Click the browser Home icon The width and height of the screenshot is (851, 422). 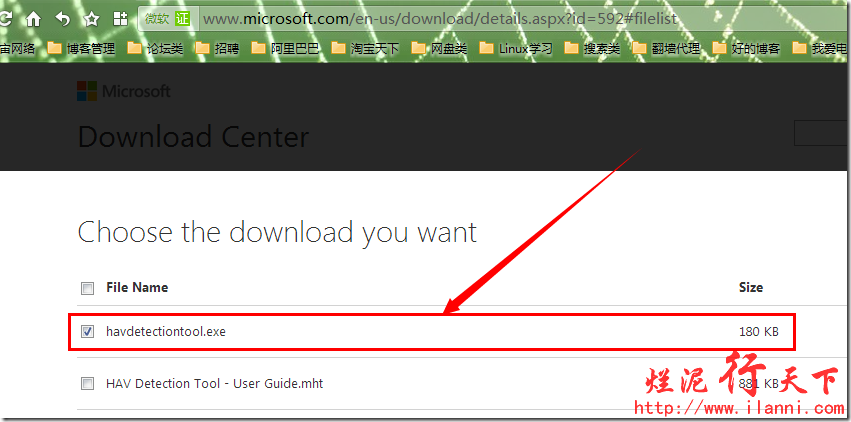click(34, 20)
